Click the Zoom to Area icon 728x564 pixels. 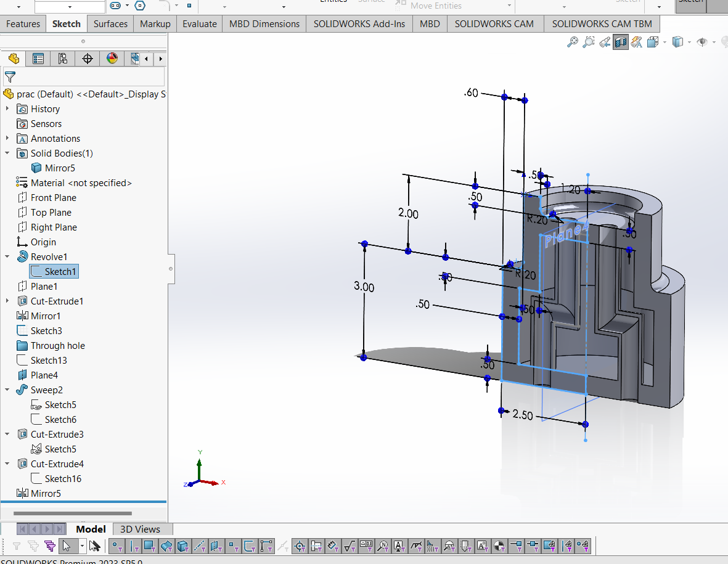point(588,43)
